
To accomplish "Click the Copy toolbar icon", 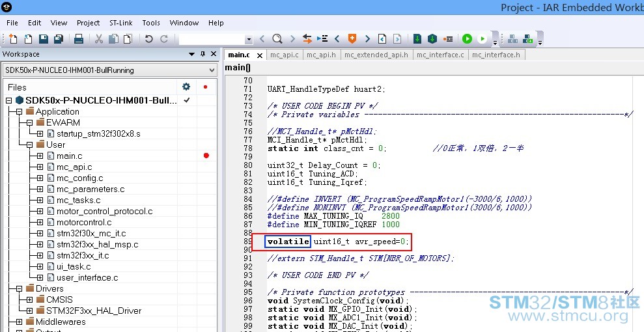I will click(113, 39).
